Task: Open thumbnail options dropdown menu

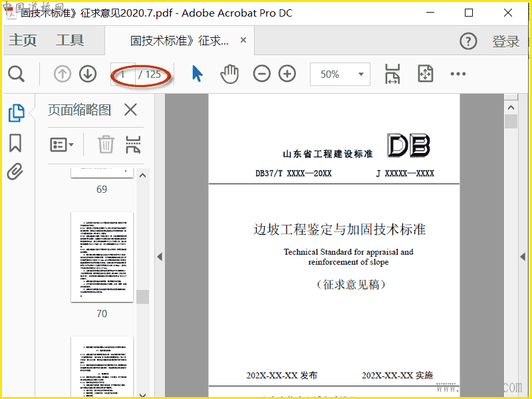Action: pyautogui.click(x=62, y=145)
